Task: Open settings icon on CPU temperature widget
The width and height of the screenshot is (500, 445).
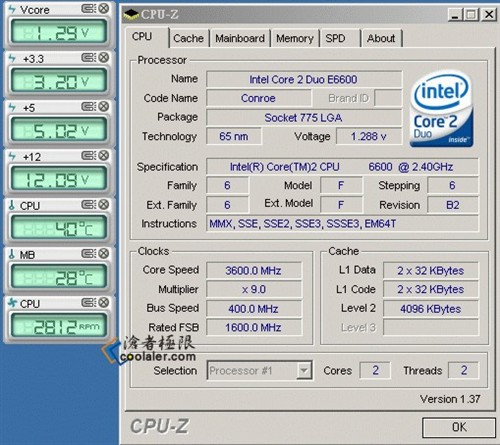Action: [88, 205]
